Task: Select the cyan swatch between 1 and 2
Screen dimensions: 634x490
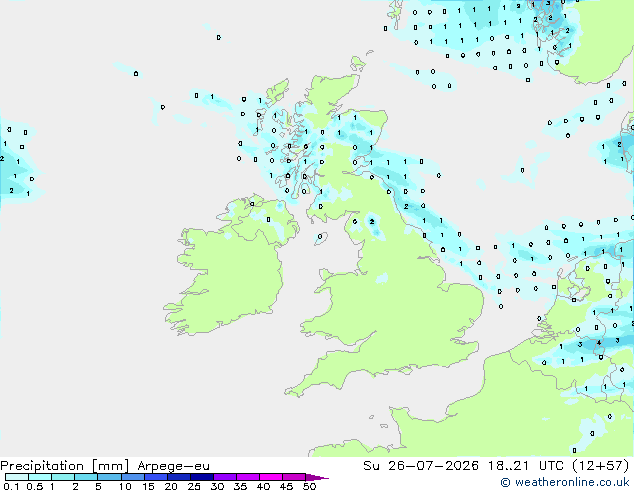Action: click(63, 477)
